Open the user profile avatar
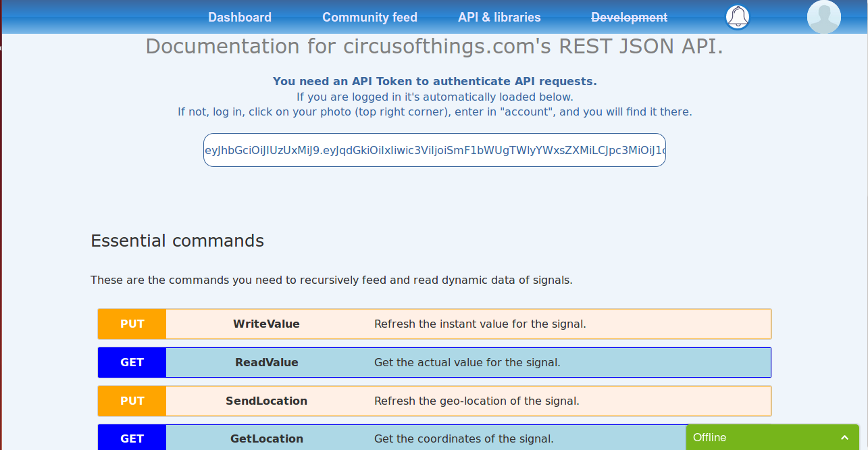This screenshot has width=868, height=450. point(824,17)
